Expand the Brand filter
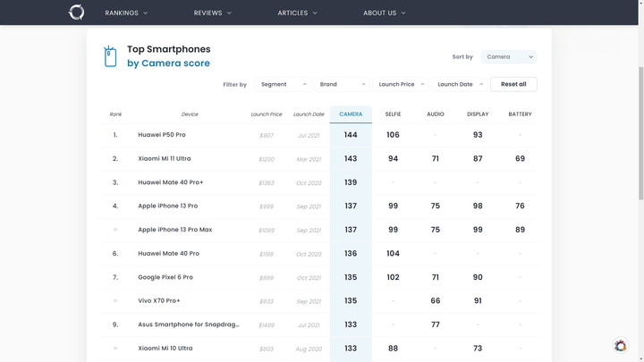This screenshot has height=362, width=644. [342, 84]
